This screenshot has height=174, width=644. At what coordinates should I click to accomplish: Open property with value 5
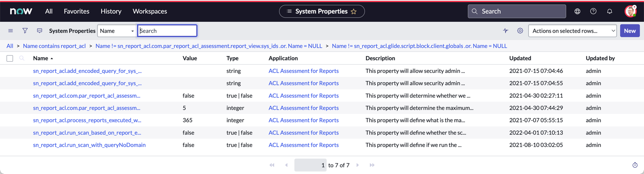(x=87, y=108)
